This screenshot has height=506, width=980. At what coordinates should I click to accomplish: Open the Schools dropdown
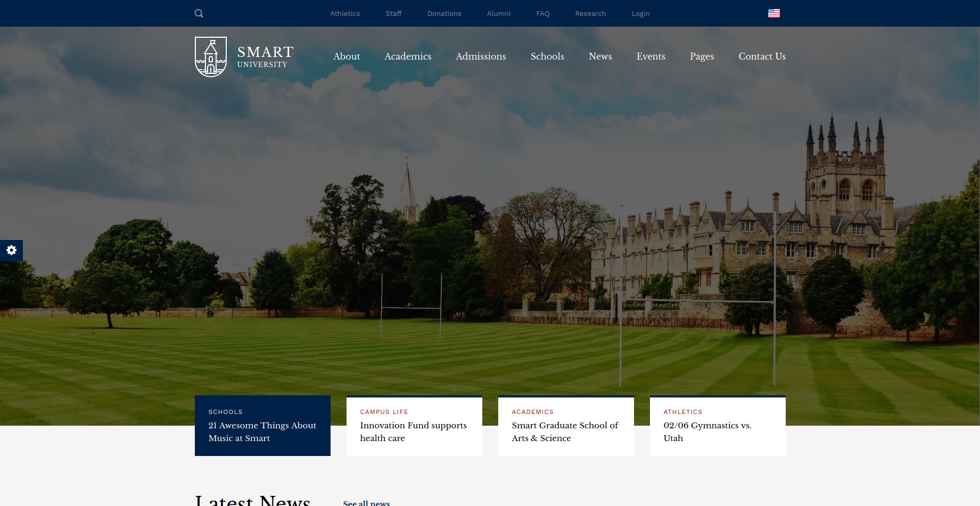pos(547,56)
